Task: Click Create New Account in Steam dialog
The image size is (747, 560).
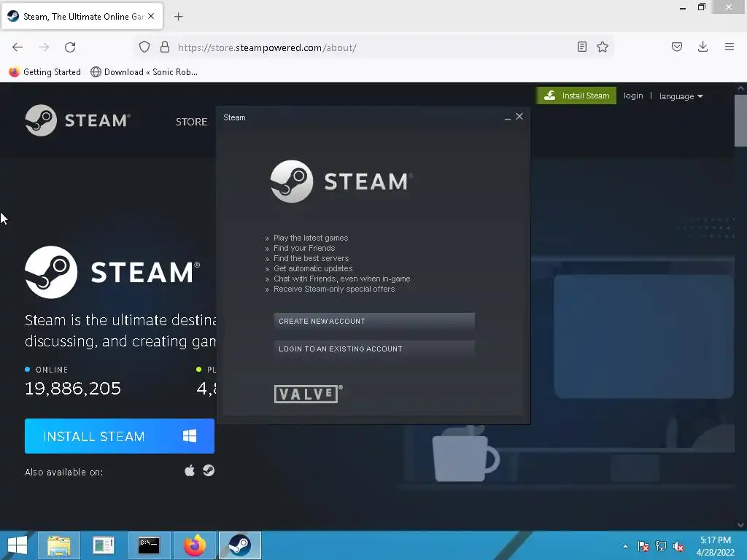Action: click(x=374, y=321)
